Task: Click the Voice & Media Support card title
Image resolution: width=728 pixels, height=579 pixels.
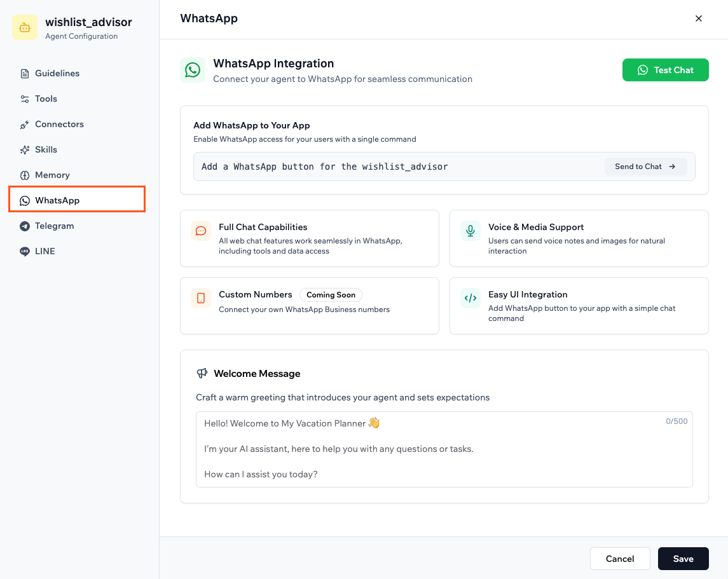Action: [536, 227]
